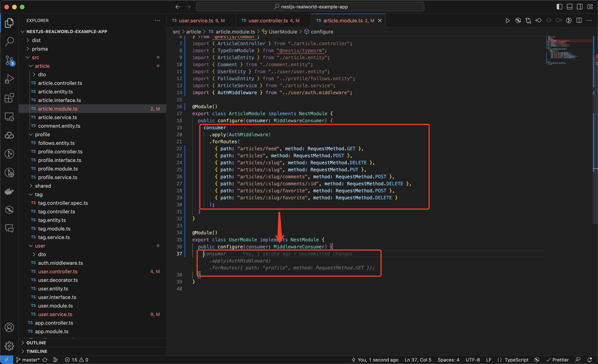598x364 pixels.
Task: Click the master branch status item
Action: point(28,360)
